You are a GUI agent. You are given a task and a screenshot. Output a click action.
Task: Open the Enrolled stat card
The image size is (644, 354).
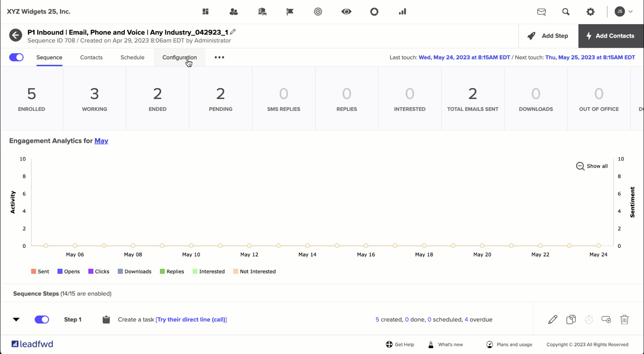click(x=31, y=99)
